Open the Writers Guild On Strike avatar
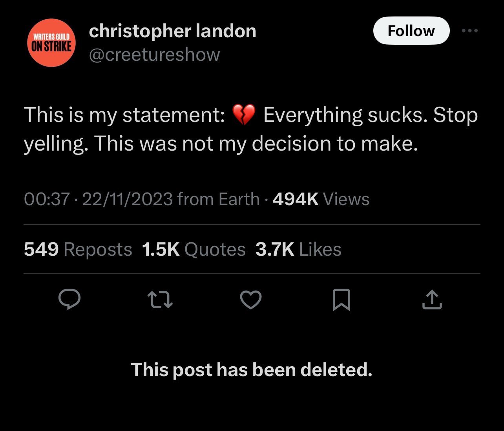 pos(51,43)
